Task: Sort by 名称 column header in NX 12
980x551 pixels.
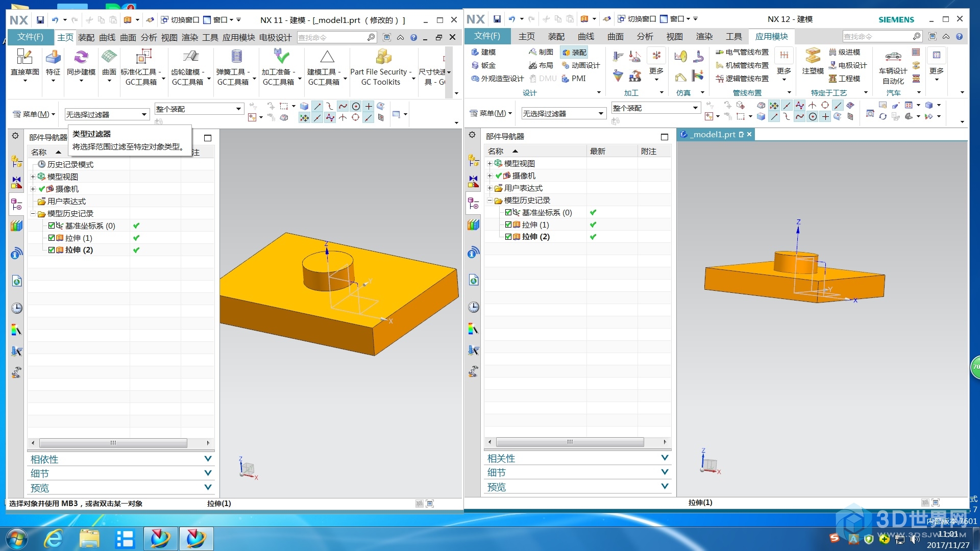Action: 535,151
